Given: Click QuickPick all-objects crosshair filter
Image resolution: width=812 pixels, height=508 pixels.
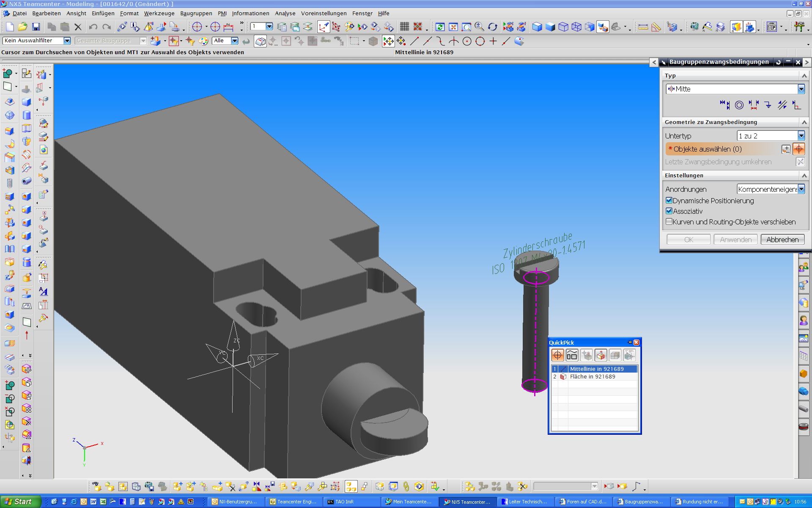Looking at the screenshot, I should 557,355.
